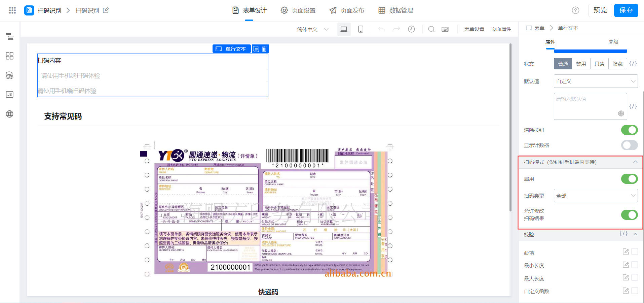Click the 请输入默认值 text area
The height and width of the screenshot is (303, 644).
click(590, 106)
